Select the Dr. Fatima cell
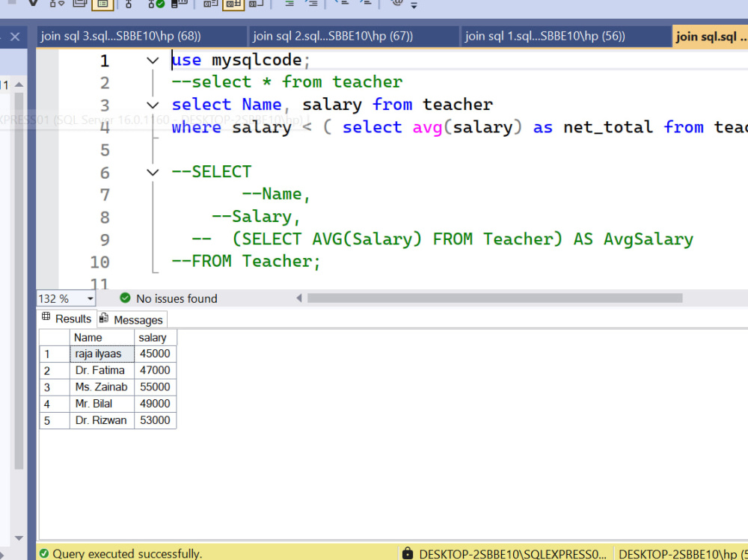The image size is (748, 560). tap(102, 370)
